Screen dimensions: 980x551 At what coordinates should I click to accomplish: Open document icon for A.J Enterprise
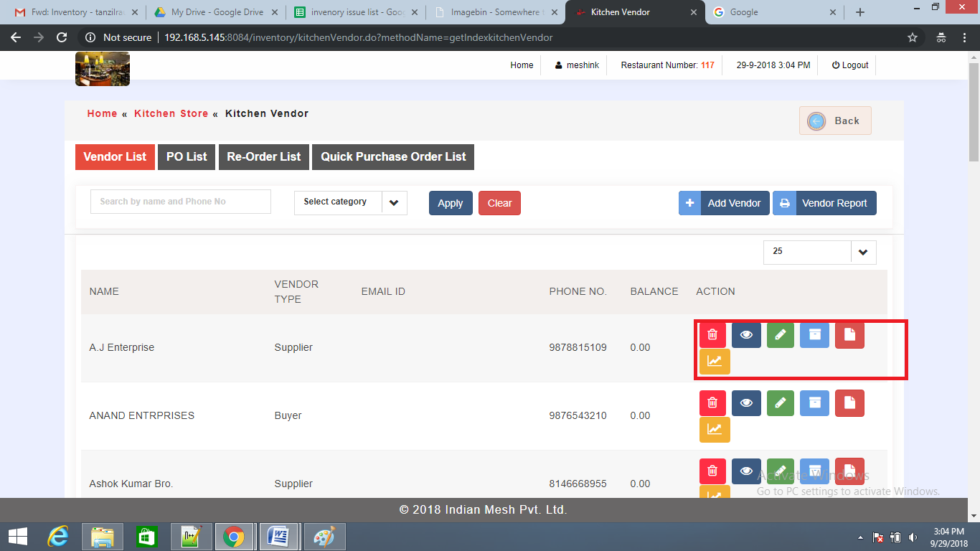849,335
